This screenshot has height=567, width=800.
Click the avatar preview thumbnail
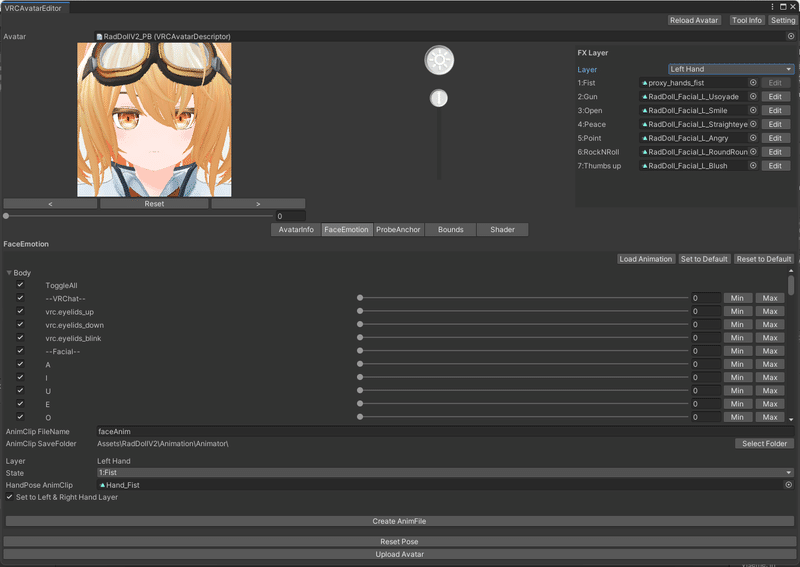pyautogui.click(x=154, y=119)
